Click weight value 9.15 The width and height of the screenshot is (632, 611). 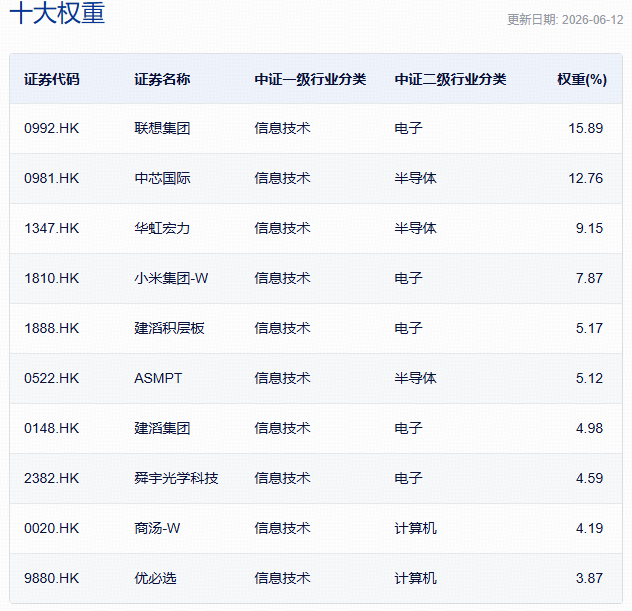tap(589, 229)
